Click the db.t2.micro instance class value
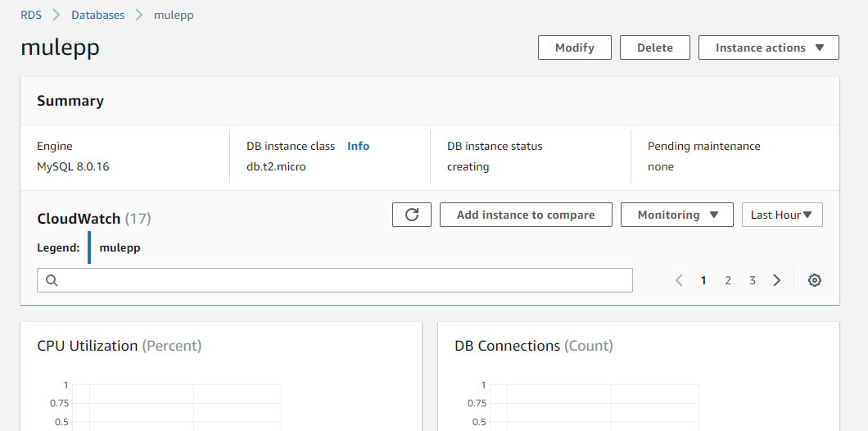Viewport: 868px width, 431px height. [276, 166]
